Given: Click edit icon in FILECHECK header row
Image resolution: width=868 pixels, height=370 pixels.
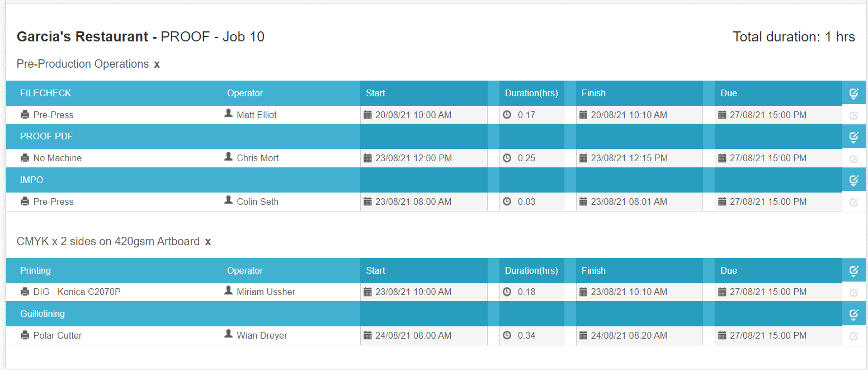Looking at the screenshot, I should [853, 93].
